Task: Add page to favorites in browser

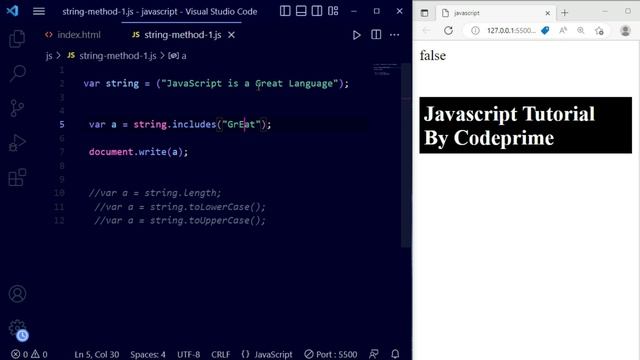Action: pos(599,31)
